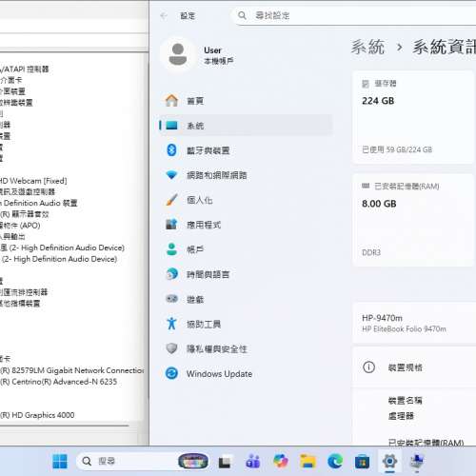
Task: Click the Bluetooth icon in sidebar
Action: (x=171, y=149)
